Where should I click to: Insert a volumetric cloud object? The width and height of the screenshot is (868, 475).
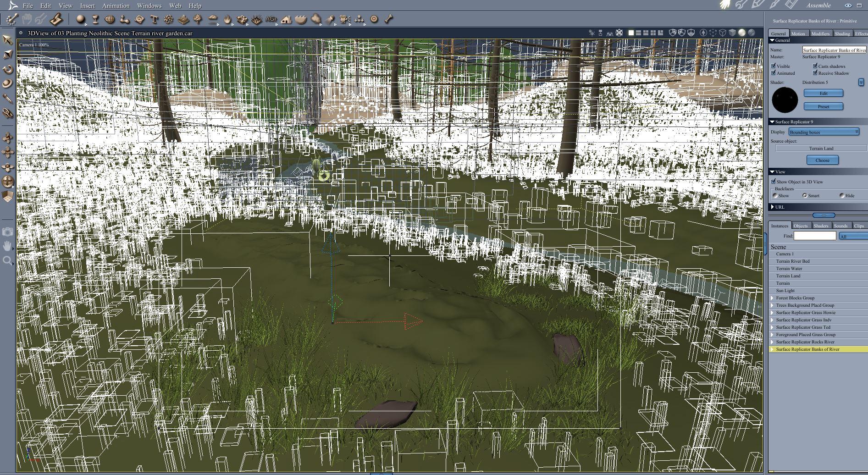[315, 19]
